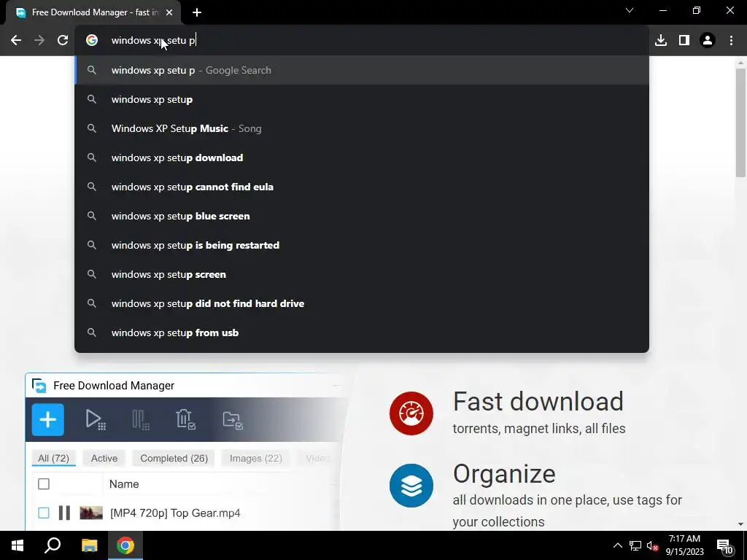Reload the current page
The image size is (747, 560).
[x=63, y=41]
